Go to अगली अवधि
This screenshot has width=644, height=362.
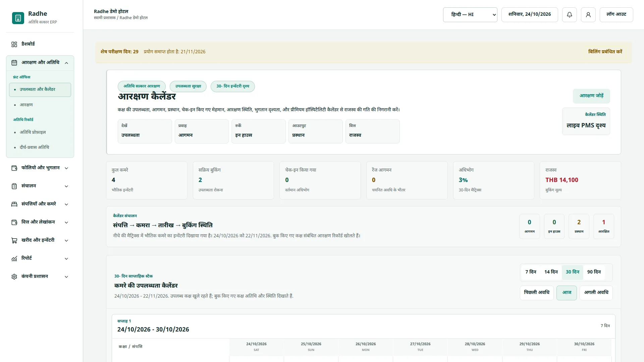pos(596,293)
